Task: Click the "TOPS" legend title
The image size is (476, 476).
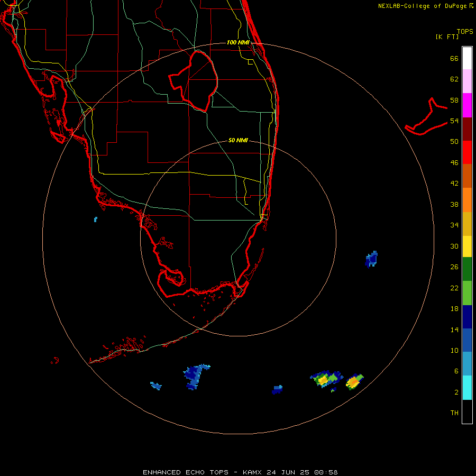Action: (465, 32)
